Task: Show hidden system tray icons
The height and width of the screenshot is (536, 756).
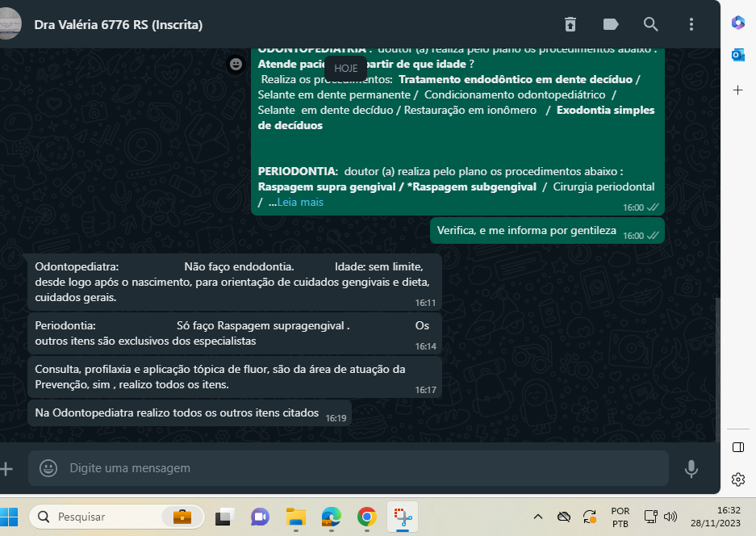Action: [539, 517]
